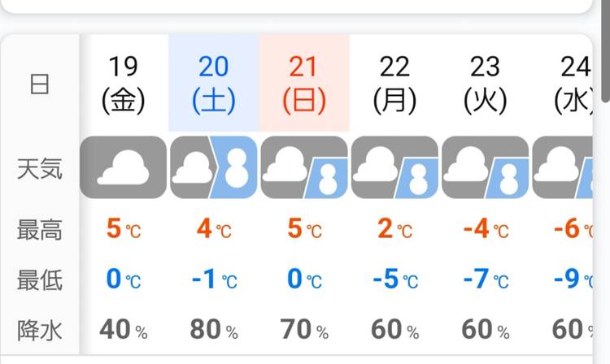Click the scrollbar at the right edge

[603, 49]
